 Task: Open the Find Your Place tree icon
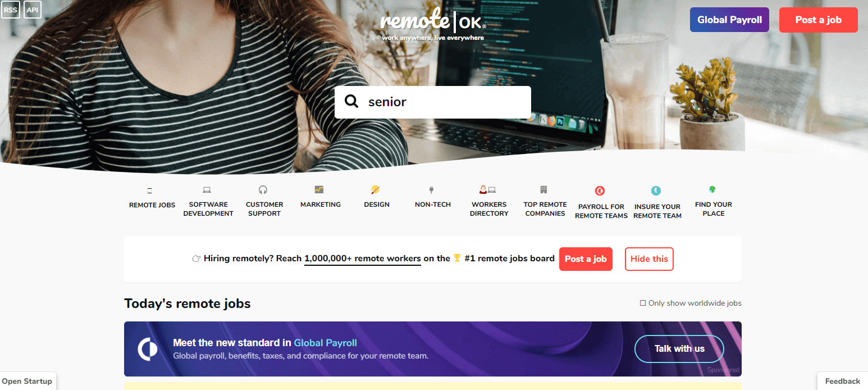point(712,189)
